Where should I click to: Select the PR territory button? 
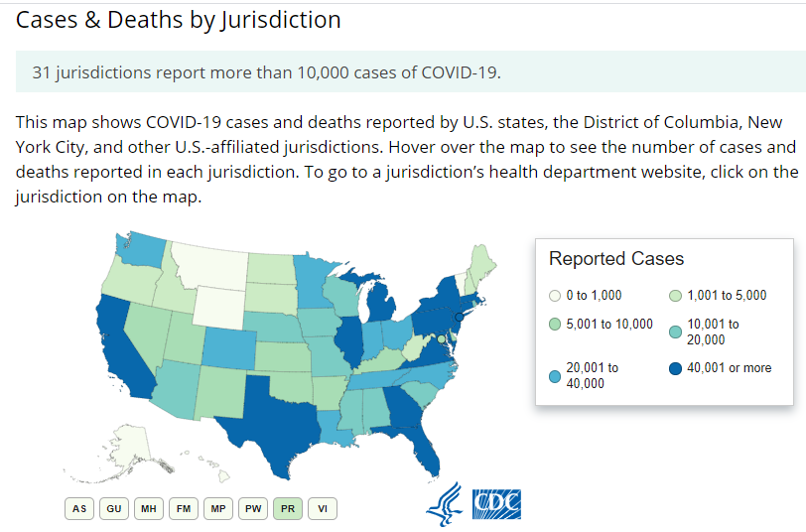click(288, 509)
